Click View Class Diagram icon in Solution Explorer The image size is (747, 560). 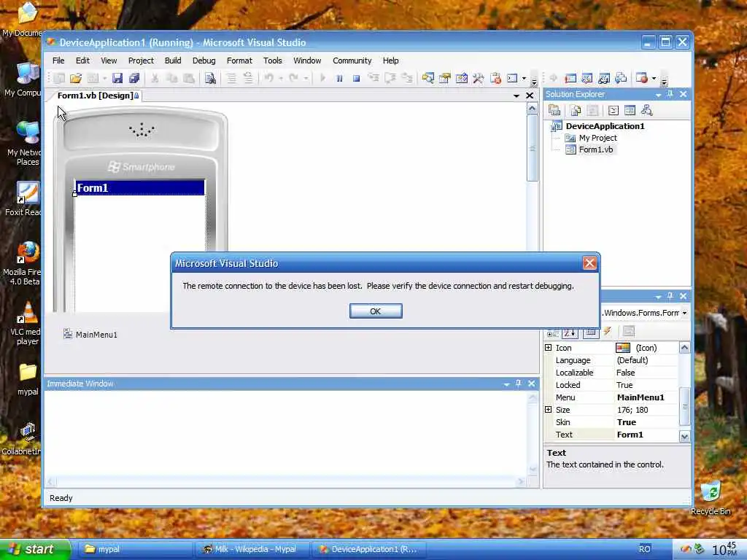click(x=646, y=111)
